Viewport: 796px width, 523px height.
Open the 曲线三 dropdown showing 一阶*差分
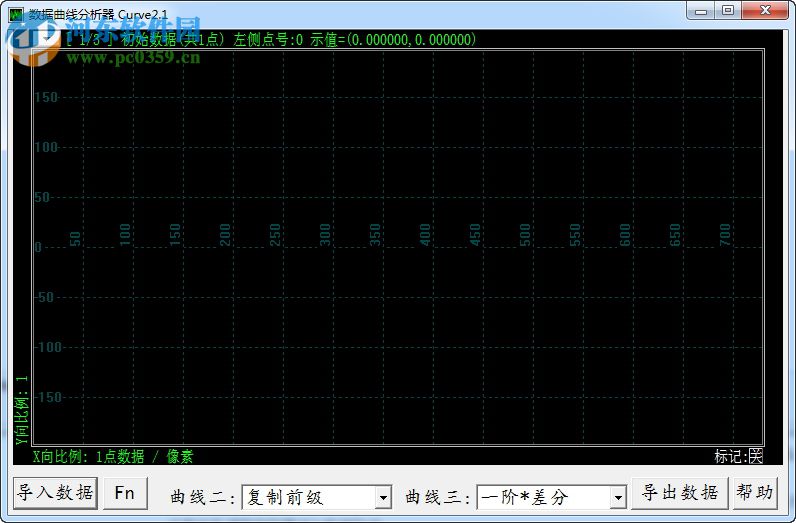(551, 497)
